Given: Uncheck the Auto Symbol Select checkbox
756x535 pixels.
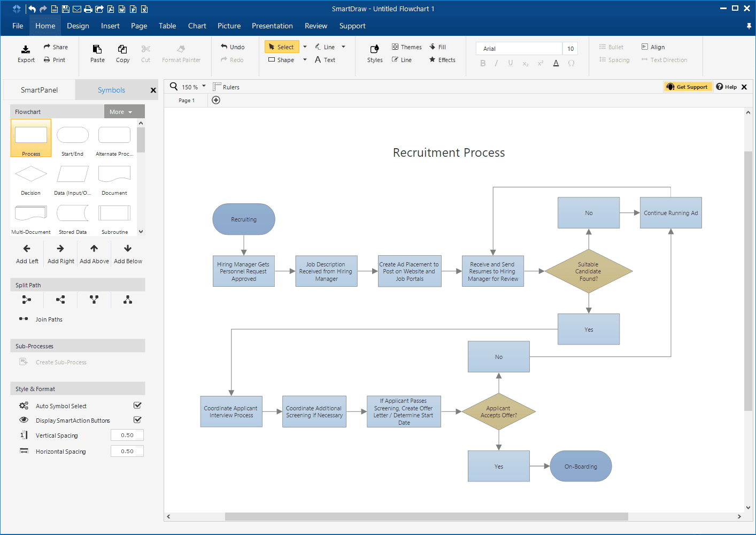Looking at the screenshot, I should click(x=137, y=406).
